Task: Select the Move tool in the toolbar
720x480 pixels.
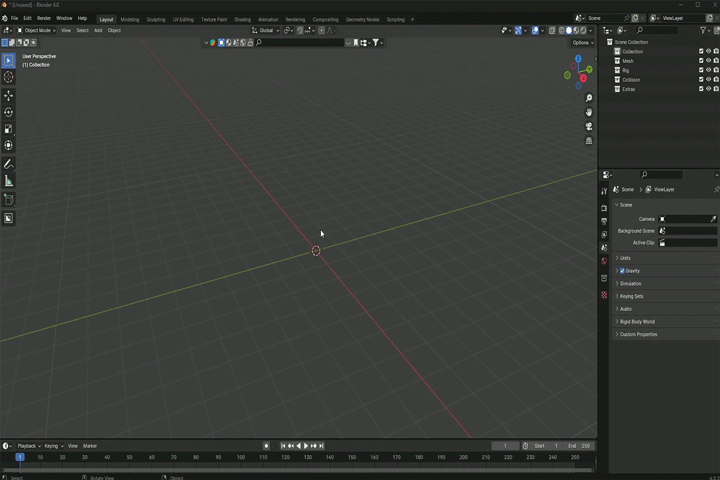Action: click(9, 96)
